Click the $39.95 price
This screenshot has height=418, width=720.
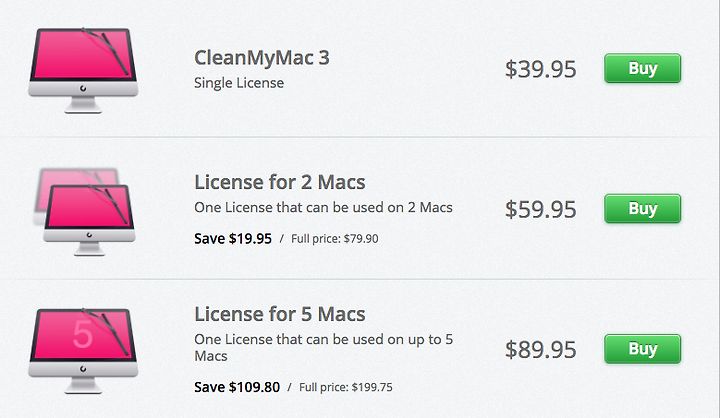pos(540,69)
